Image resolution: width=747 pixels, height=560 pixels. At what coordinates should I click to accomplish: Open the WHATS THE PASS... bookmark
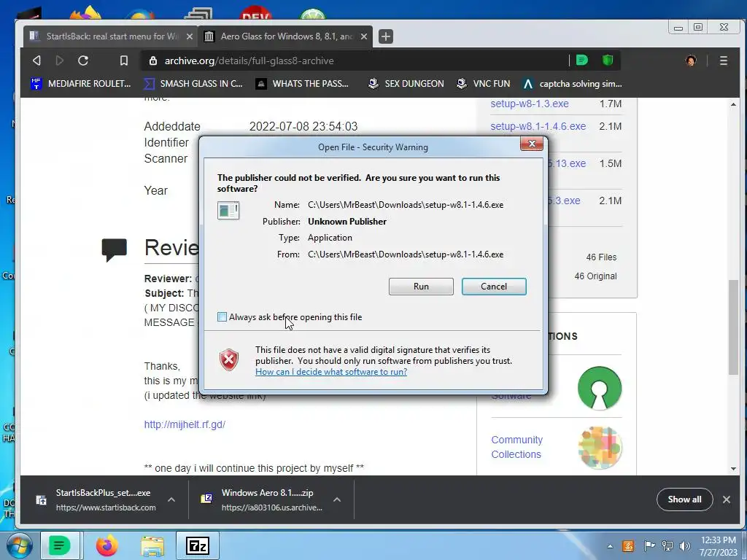[302, 84]
